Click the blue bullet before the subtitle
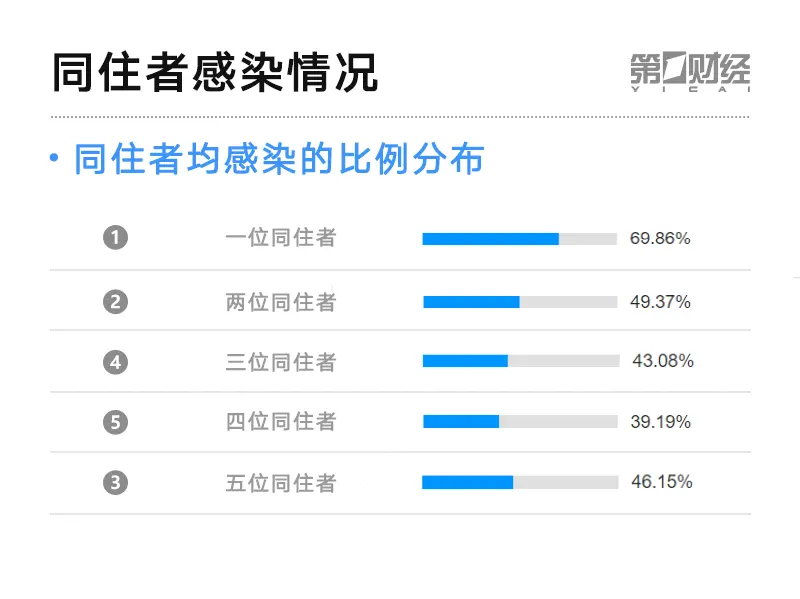 (x=54, y=159)
